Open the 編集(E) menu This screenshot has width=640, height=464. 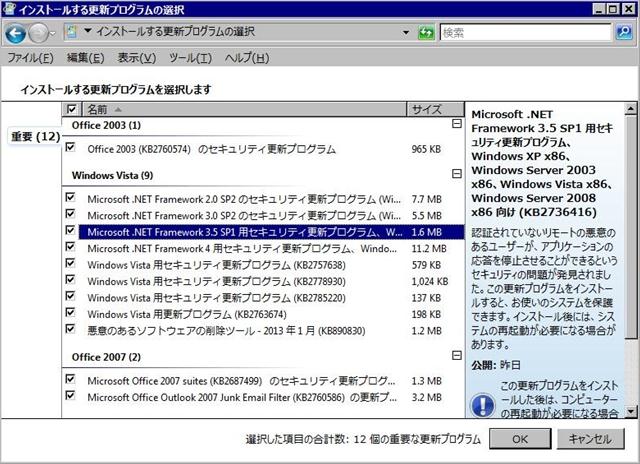click(85, 58)
